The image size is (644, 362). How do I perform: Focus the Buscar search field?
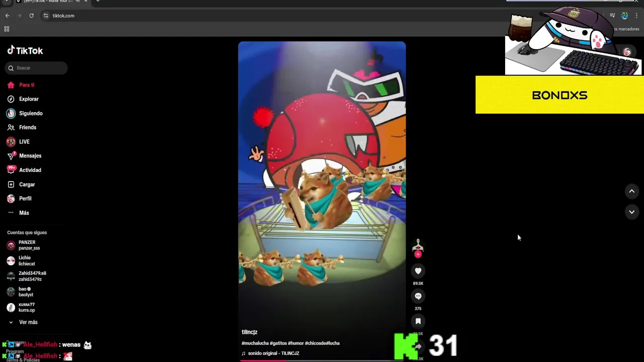click(36, 68)
